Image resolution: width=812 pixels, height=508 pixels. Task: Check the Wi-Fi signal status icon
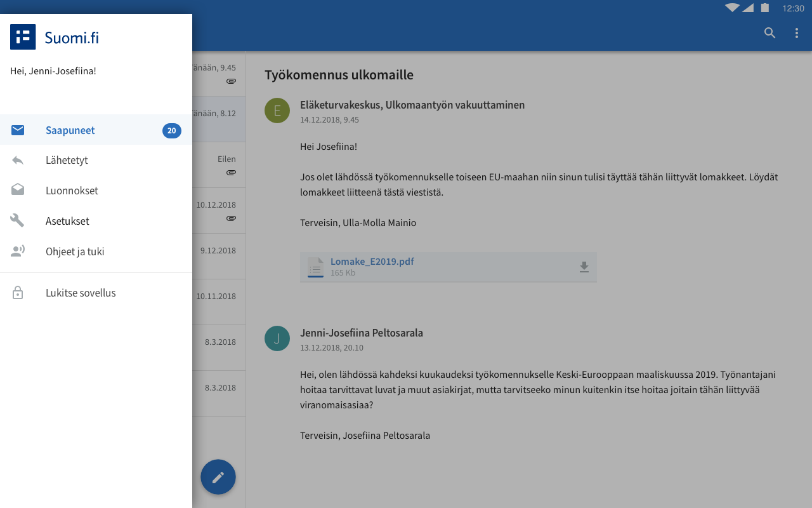[x=733, y=8]
